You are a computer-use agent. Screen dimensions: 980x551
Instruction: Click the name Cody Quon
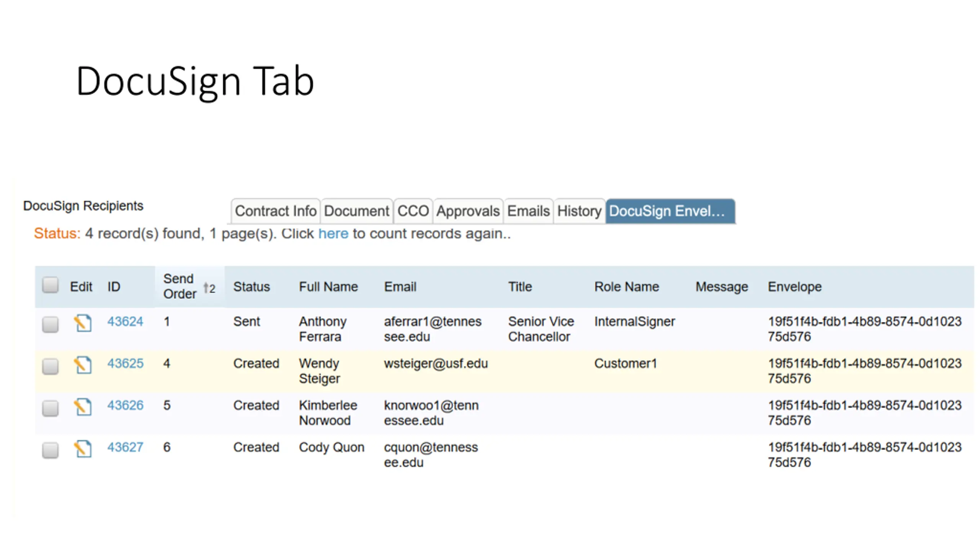point(332,447)
